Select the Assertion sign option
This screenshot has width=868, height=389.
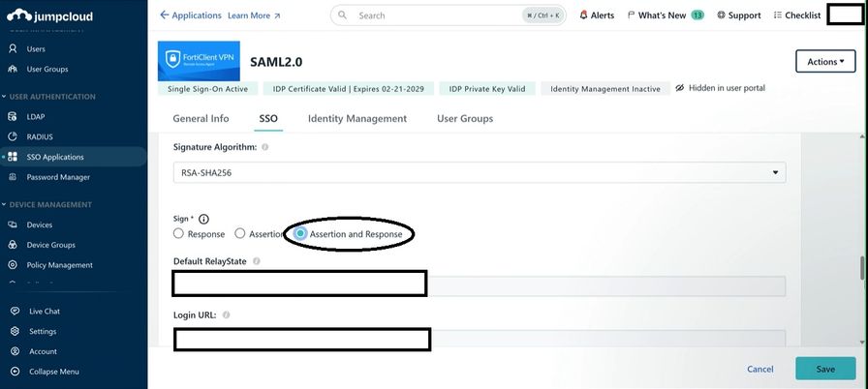tap(239, 234)
